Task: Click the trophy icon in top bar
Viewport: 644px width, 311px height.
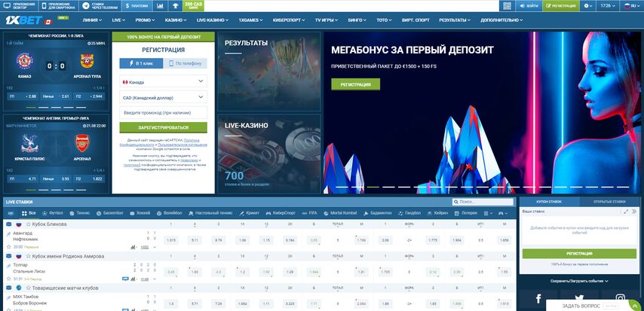Action: click(x=176, y=6)
